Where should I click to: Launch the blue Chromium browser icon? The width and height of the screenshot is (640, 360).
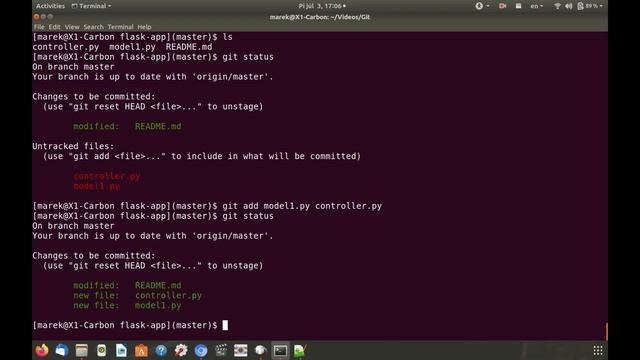click(201, 350)
